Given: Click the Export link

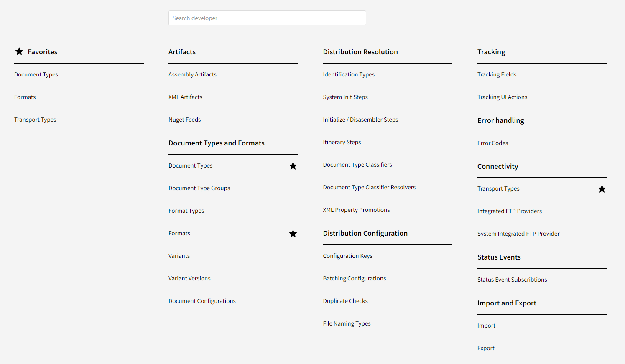Looking at the screenshot, I should (x=486, y=348).
